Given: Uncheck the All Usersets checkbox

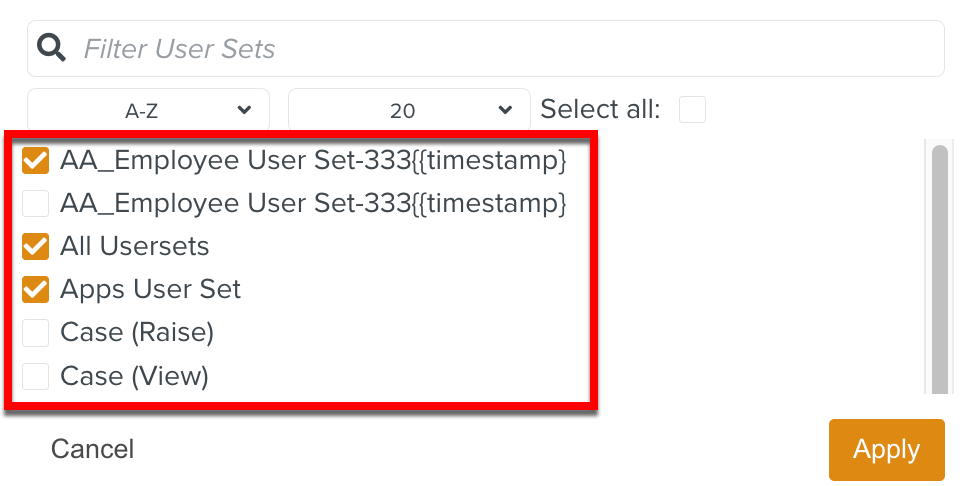Looking at the screenshot, I should pyautogui.click(x=36, y=247).
